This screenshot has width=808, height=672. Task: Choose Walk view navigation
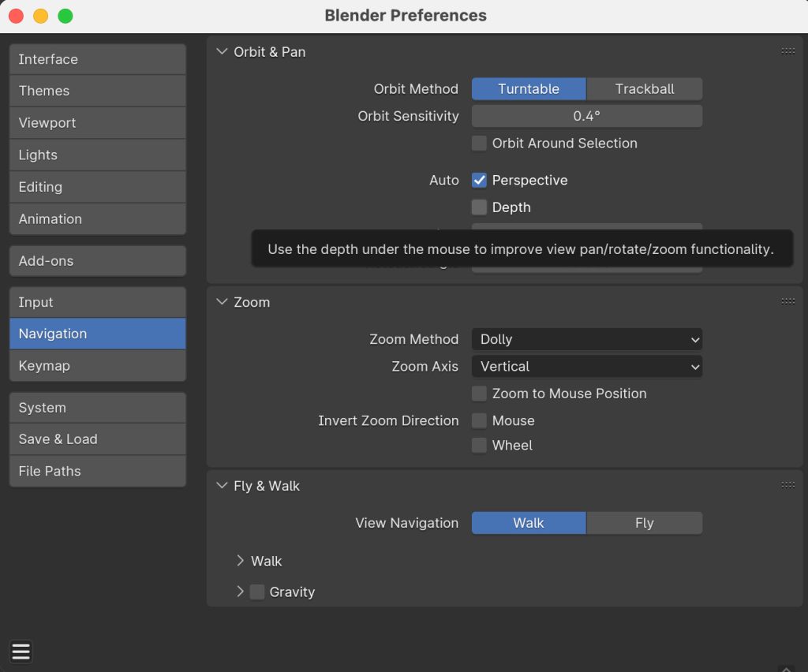click(x=529, y=523)
